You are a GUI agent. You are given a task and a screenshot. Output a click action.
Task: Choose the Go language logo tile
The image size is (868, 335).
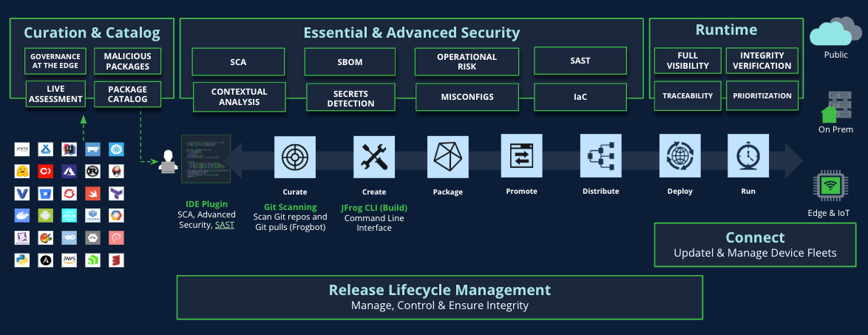click(69, 237)
